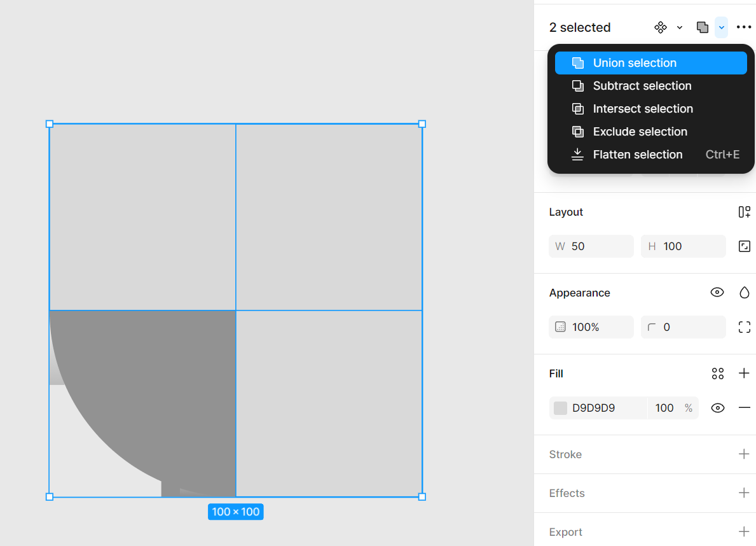Toggle Appearance layer visibility eye
The image size is (756, 546).
(717, 293)
